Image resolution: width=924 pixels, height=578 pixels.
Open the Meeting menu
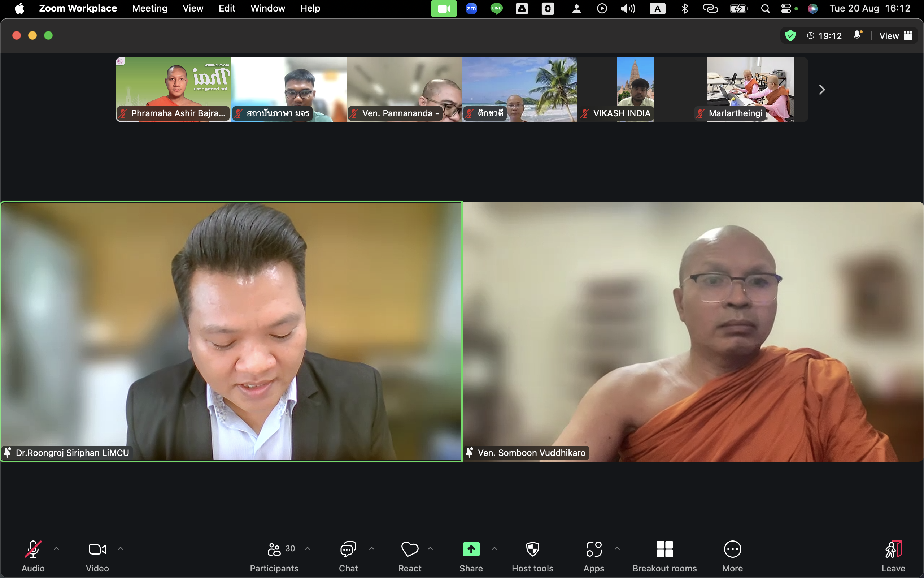click(150, 8)
